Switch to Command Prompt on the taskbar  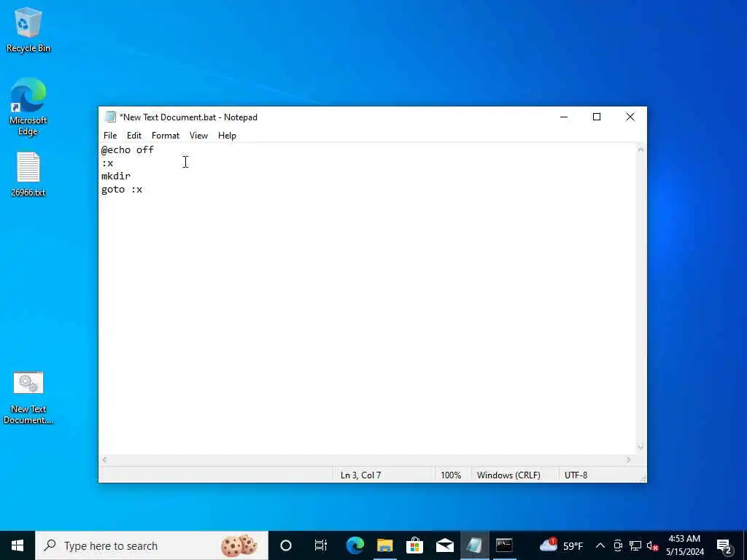click(504, 545)
